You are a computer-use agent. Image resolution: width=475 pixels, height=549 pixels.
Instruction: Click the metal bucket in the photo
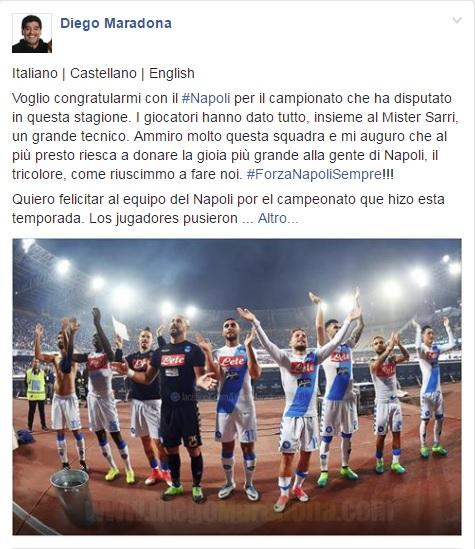click(72, 496)
